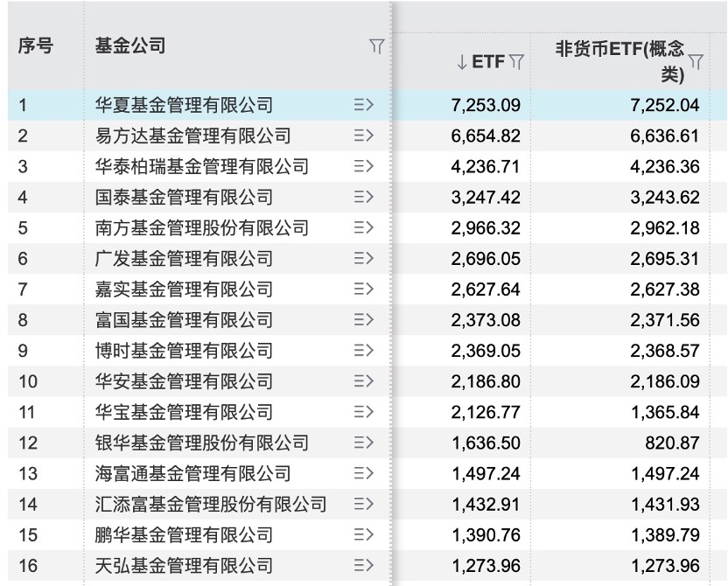728x586 pixels.
Task: Click the detail arrow icon for 华泰柏瑞基金管理有限公司
Action: 363,166
